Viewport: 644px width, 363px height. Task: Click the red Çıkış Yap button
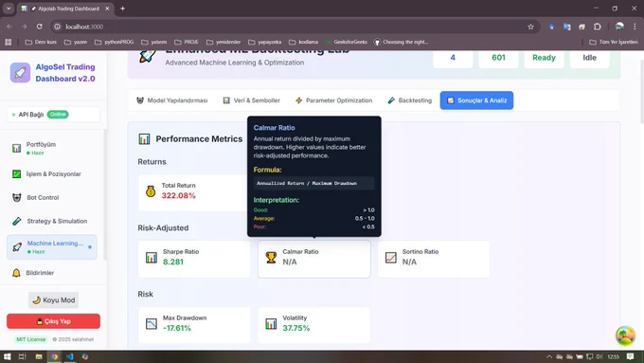tap(53, 321)
